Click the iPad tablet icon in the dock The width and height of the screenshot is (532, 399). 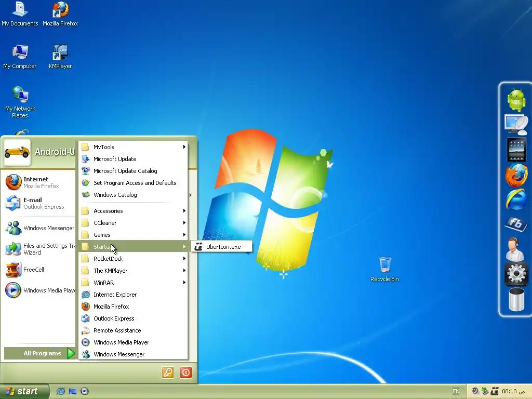coord(516,150)
